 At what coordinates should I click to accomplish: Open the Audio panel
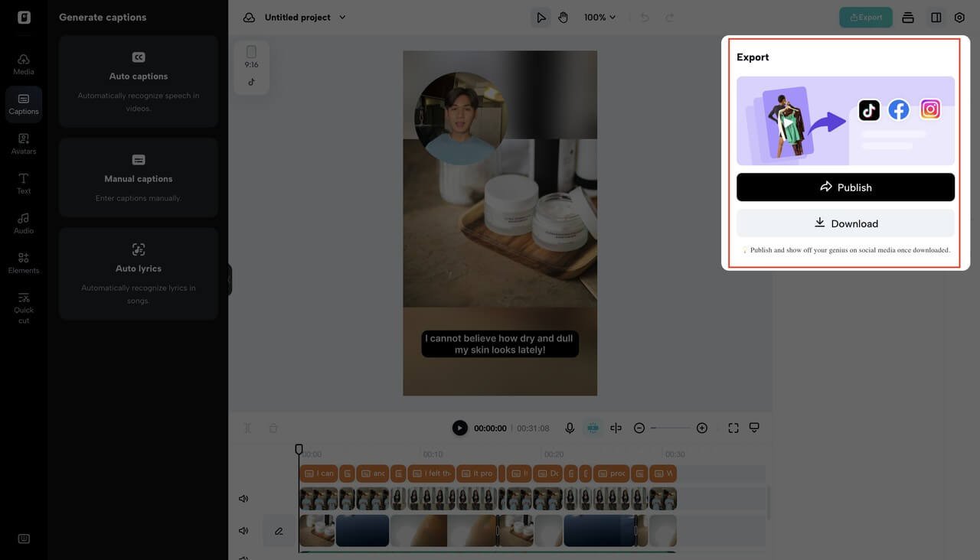click(x=24, y=223)
